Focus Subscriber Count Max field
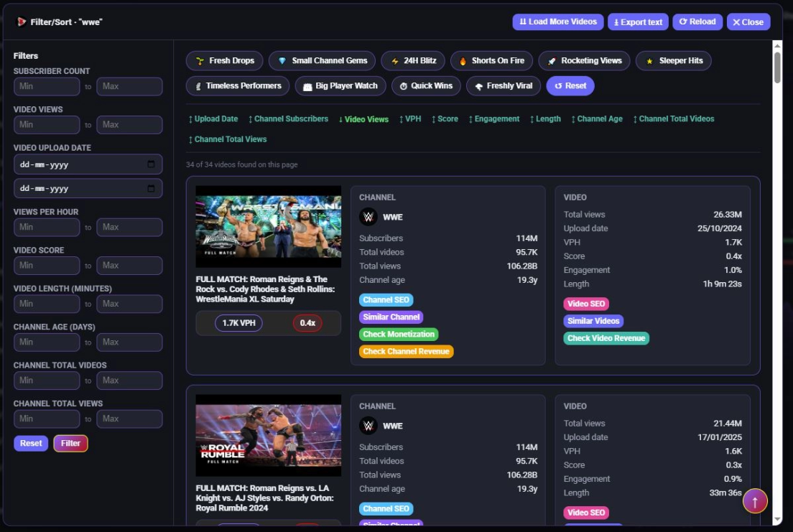This screenshot has height=532, width=793. [129, 86]
